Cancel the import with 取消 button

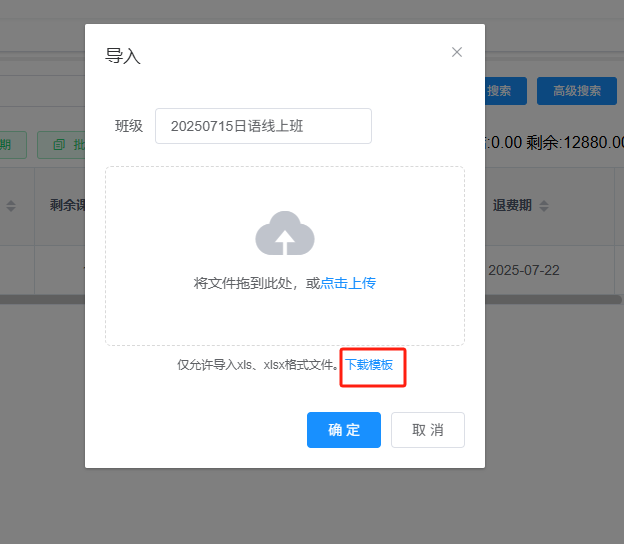click(x=428, y=430)
